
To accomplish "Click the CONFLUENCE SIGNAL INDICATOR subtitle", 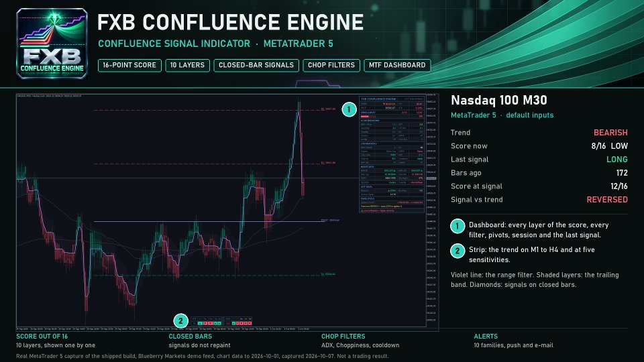I will (x=174, y=44).
